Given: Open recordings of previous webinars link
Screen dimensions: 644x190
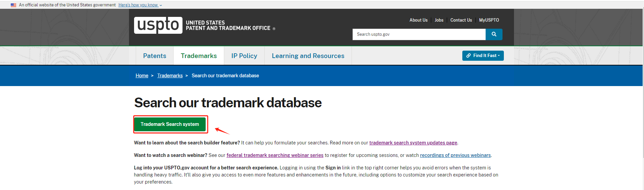Looking at the screenshot, I should click(455, 155).
